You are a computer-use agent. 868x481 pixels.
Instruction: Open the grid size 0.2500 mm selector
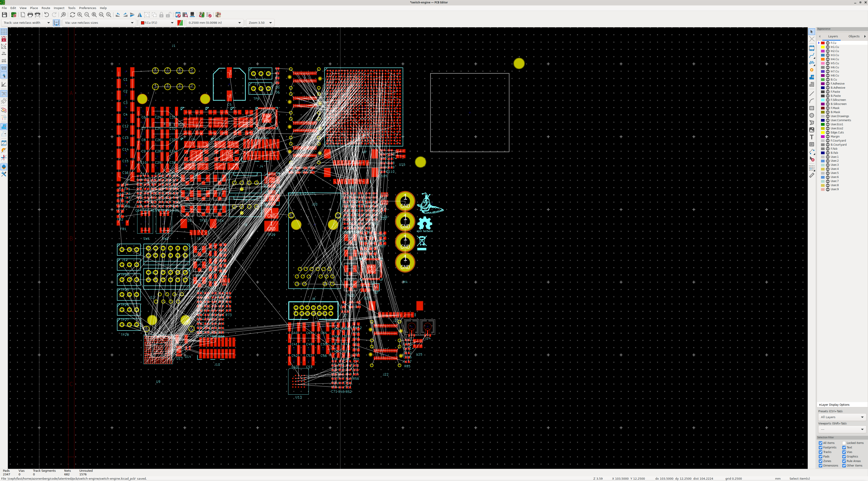coord(214,23)
